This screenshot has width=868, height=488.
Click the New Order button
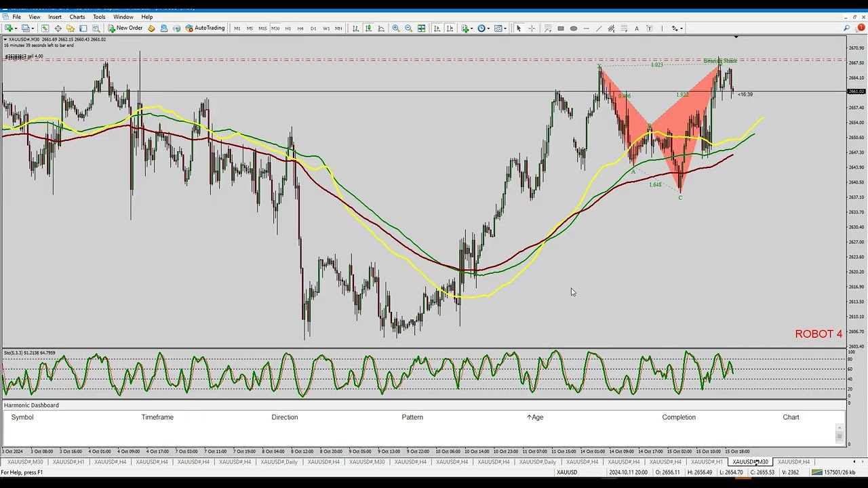pyautogui.click(x=125, y=28)
